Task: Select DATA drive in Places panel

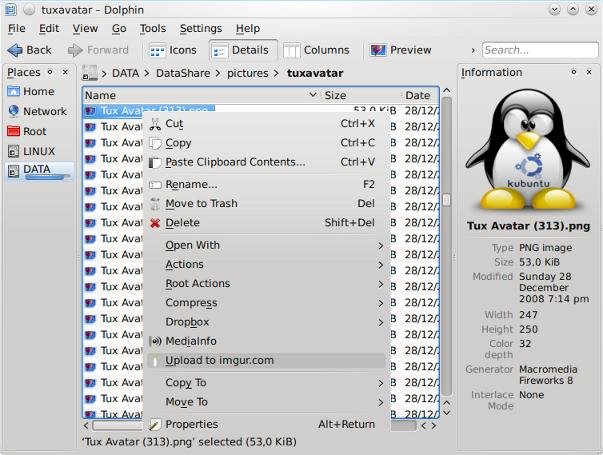Action: point(38,170)
